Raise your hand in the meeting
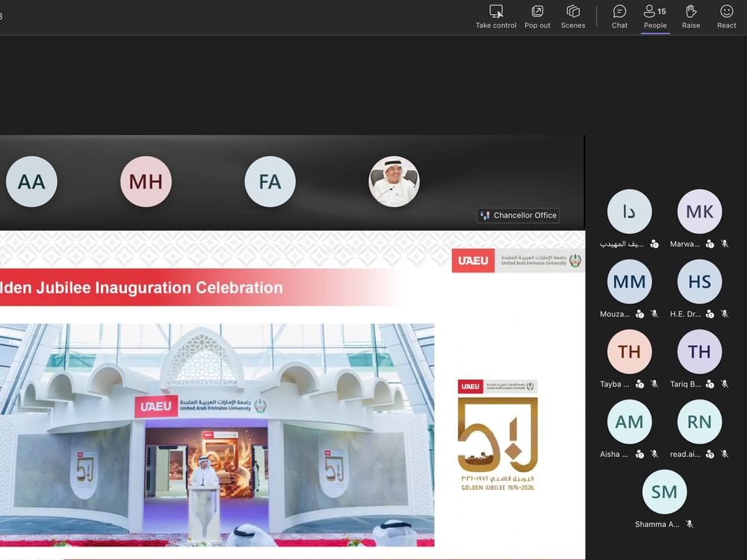This screenshot has height=560, width=747. 691,11
